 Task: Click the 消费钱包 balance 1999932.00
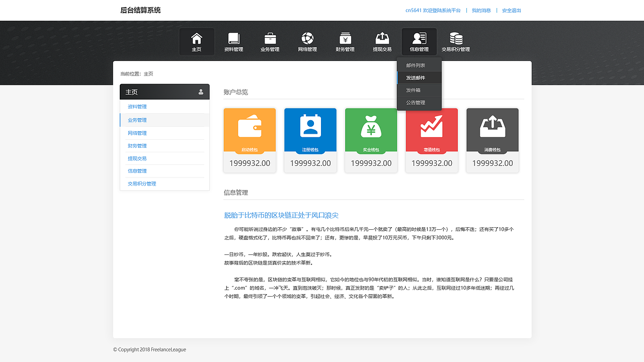[493, 163]
